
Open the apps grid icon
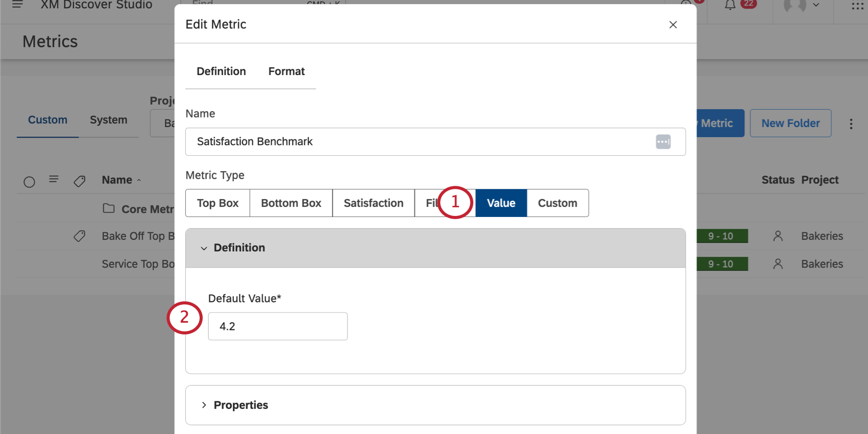click(x=857, y=5)
